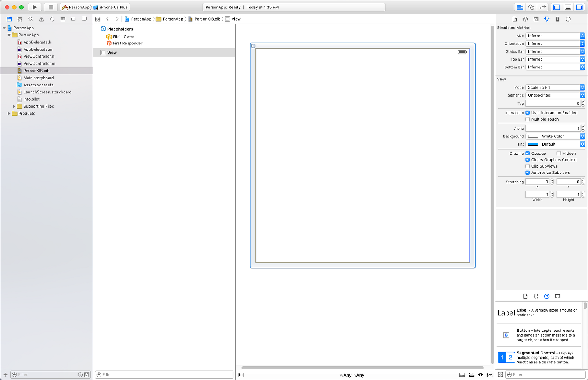Hide the Utilities panel
The image size is (588, 380).
point(580,7)
